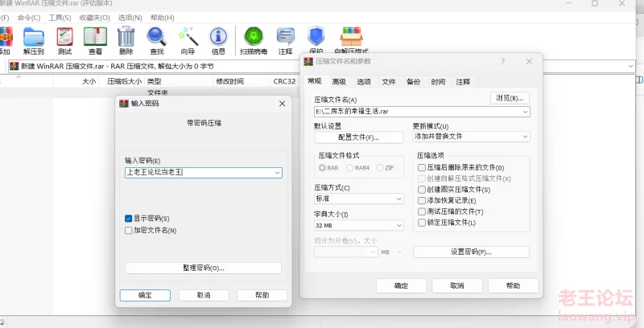The width and height of the screenshot is (644, 328).
Task: Click Cancel (取消) in archive parameters dialog
Action: click(457, 285)
